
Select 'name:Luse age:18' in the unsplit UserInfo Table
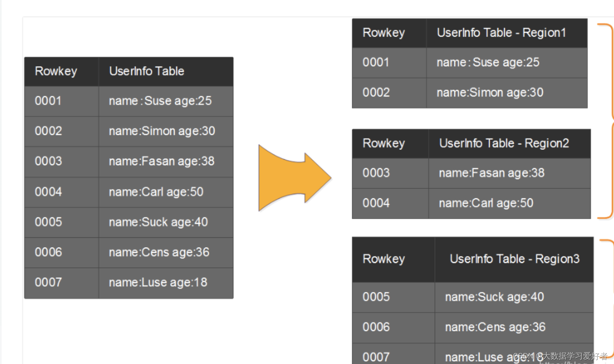point(158,282)
